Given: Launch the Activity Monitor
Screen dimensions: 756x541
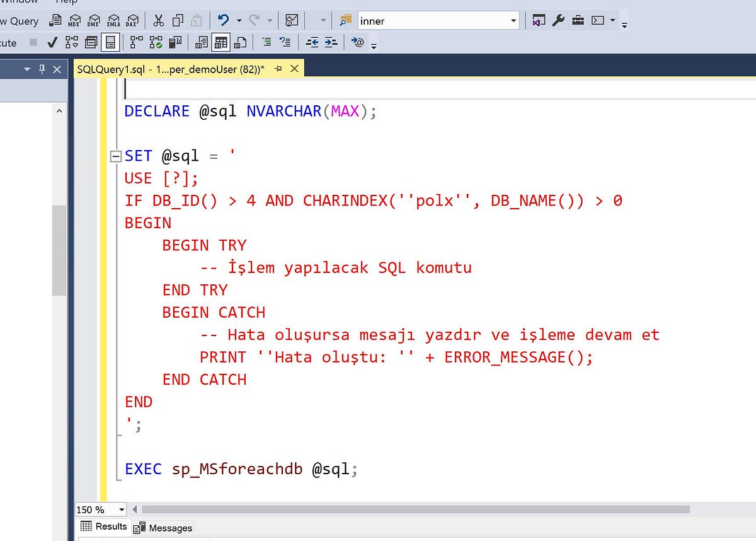Looking at the screenshot, I should tap(292, 21).
